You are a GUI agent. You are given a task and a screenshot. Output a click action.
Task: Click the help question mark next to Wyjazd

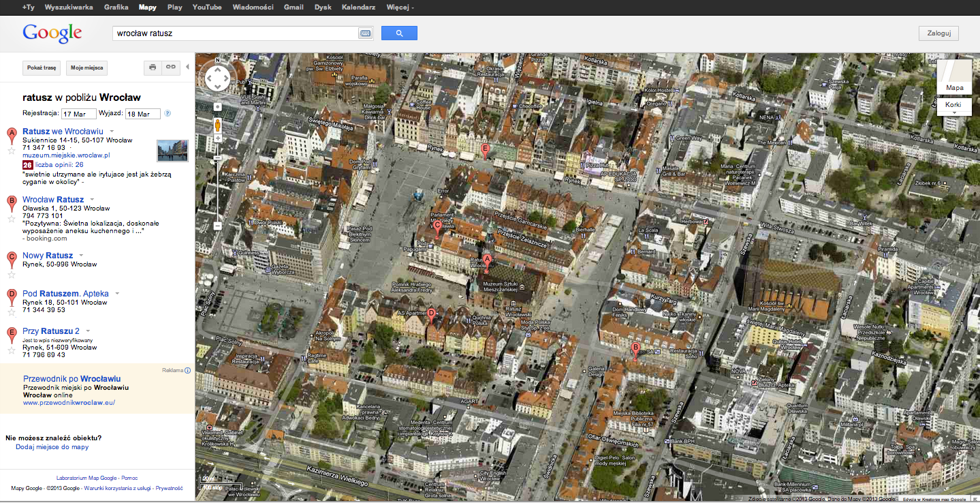pos(168,114)
